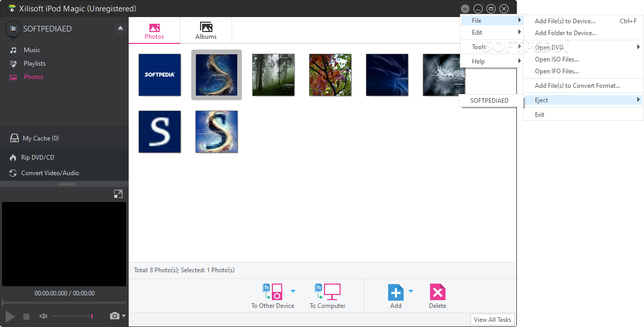Click the photo count status text

click(185, 270)
